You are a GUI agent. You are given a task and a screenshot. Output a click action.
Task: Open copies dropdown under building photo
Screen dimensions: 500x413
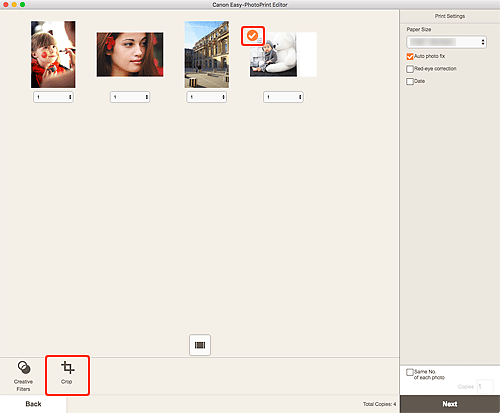(207, 97)
